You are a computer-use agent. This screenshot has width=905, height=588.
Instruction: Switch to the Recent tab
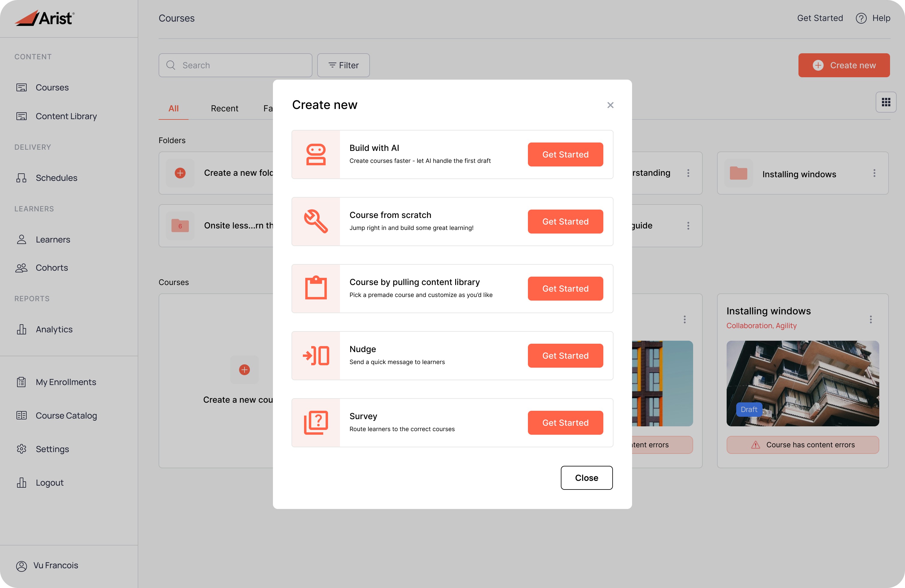[x=224, y=108]
